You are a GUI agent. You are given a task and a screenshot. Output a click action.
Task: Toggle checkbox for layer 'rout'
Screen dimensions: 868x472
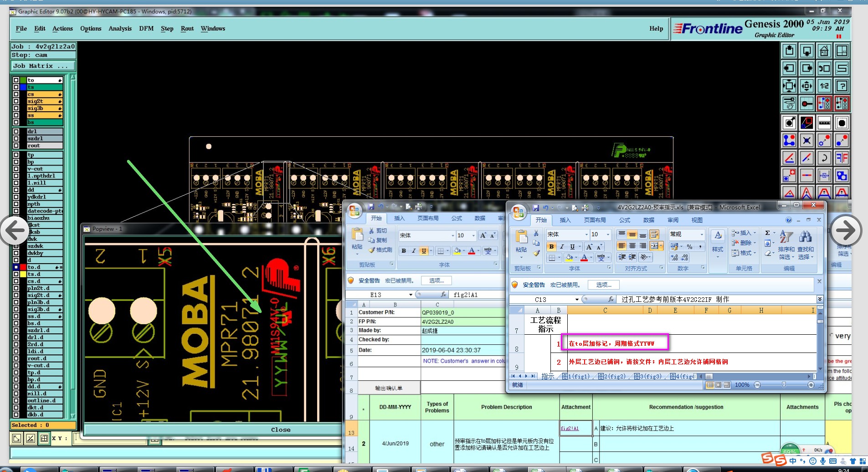[x=16, y=145]
